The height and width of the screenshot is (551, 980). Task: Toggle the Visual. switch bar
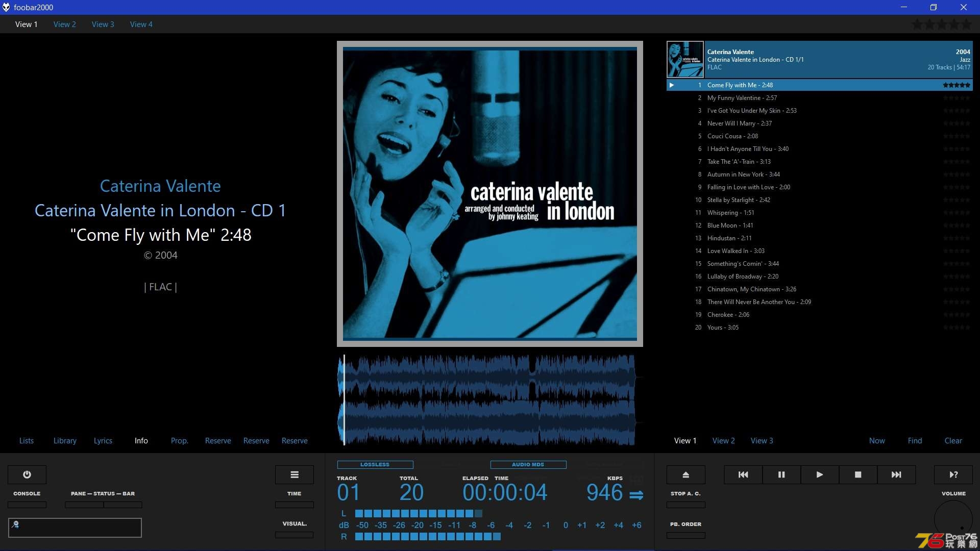[x=295, y=535]
